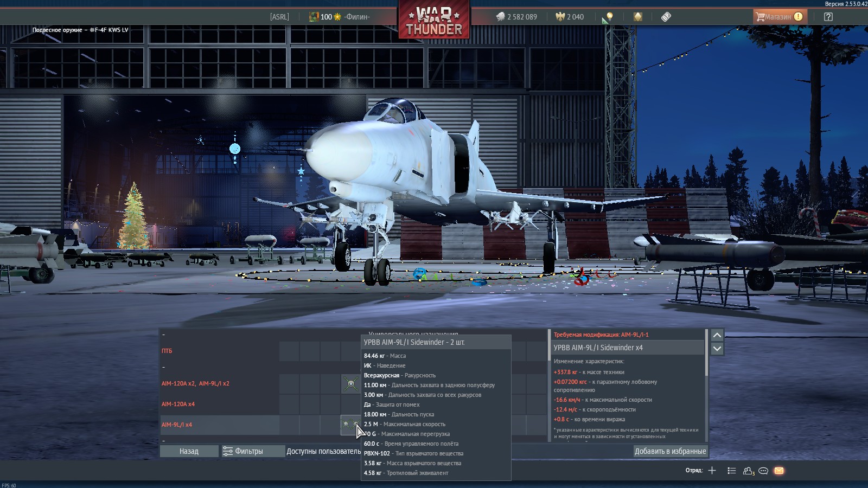Open the golden diamond icon in top bar
This screenshot has width=868, height=488.
coord(638,17)
